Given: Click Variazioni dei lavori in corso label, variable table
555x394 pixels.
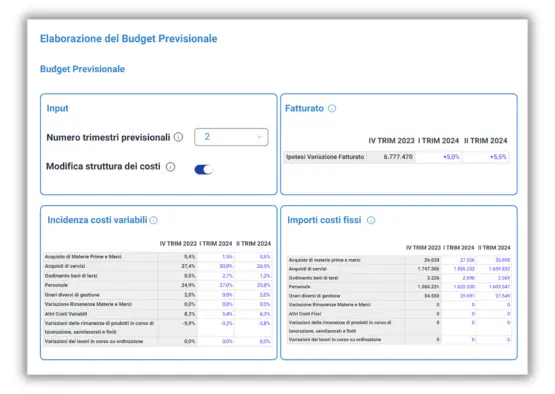Looking at the screenshot, I should click(94, 342).
